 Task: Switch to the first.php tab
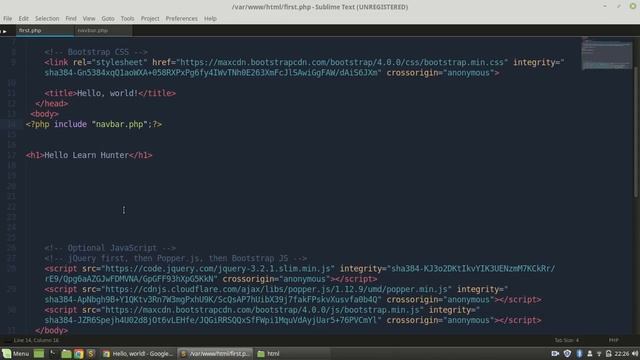point(45,31)
